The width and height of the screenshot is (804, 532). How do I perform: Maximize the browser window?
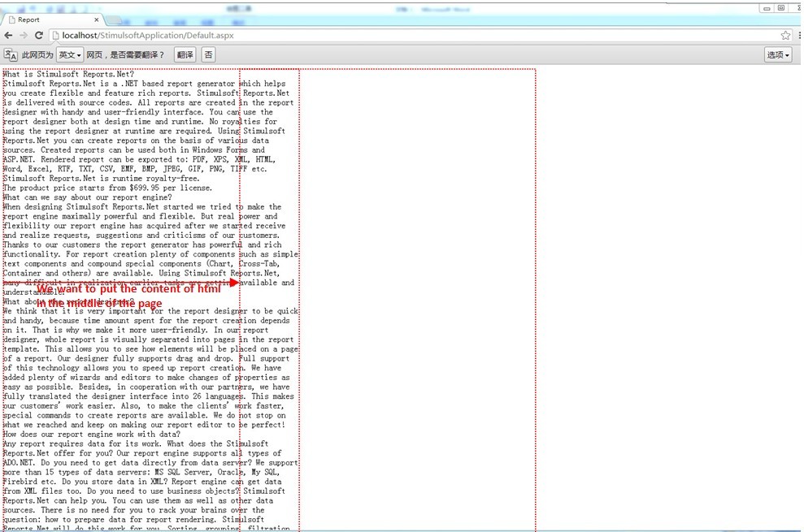pyautogui.click(x=781, y=8)
